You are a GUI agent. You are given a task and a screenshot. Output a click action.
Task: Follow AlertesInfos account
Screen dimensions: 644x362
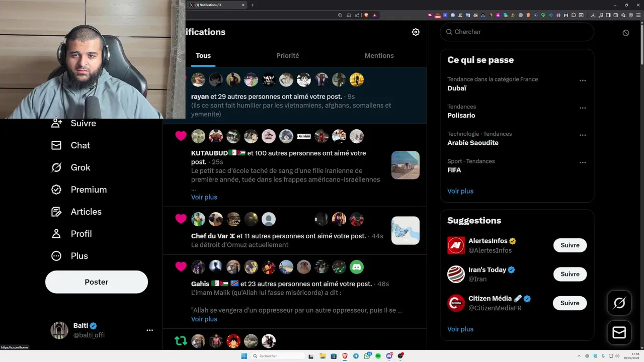click(570, 245)
